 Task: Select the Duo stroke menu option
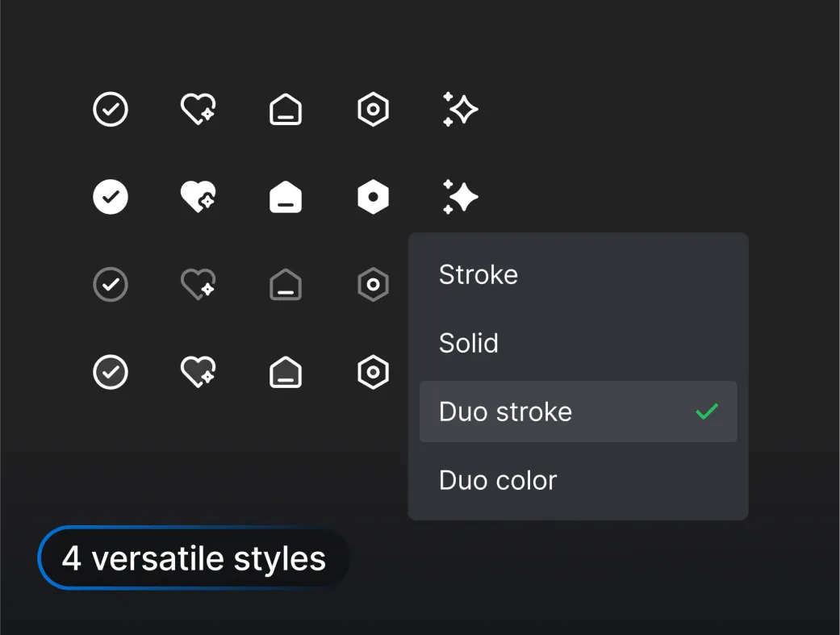[x=578, y=411]
